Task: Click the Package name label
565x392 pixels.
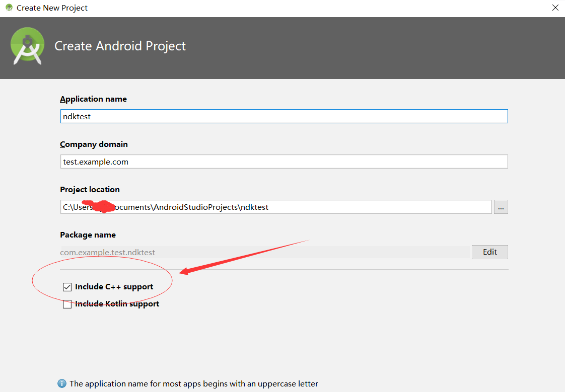Action: [88, 235]
